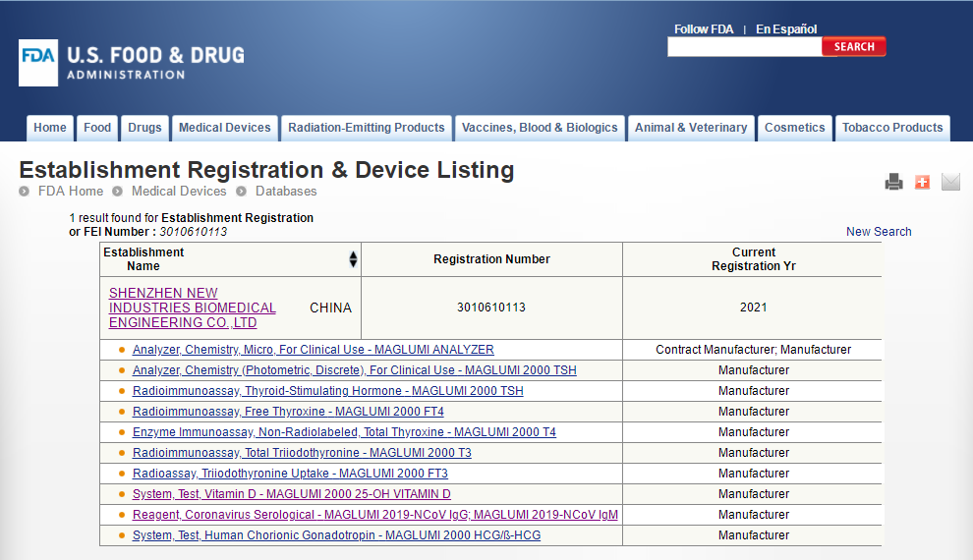The image size is (973, 560).
Task: Click the Databases breadcrumb link
Action: [x=286, y=192]
